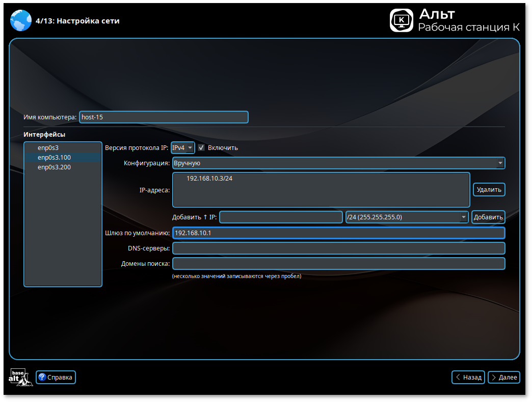The height and width of the screenshot is (402, 532).
Task: Click the BaseALT logo in bottom corner
Action: [20, 377]
